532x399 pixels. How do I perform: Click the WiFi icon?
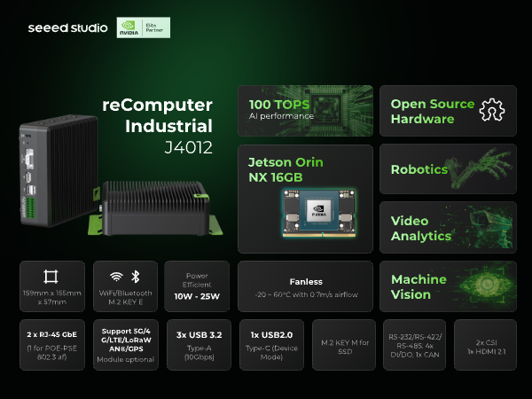(x=116, y=277)
